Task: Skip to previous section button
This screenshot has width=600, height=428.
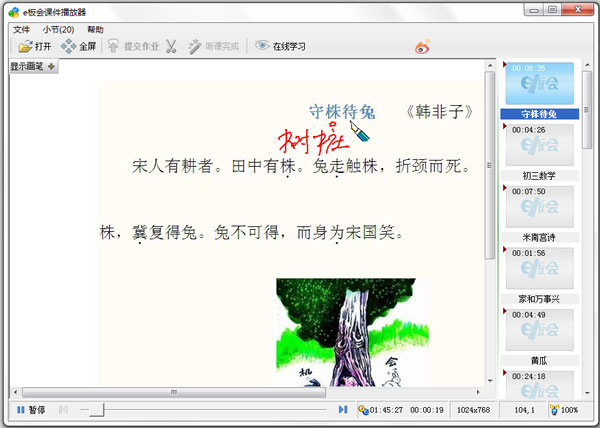Action: click(x=64, y=409)
